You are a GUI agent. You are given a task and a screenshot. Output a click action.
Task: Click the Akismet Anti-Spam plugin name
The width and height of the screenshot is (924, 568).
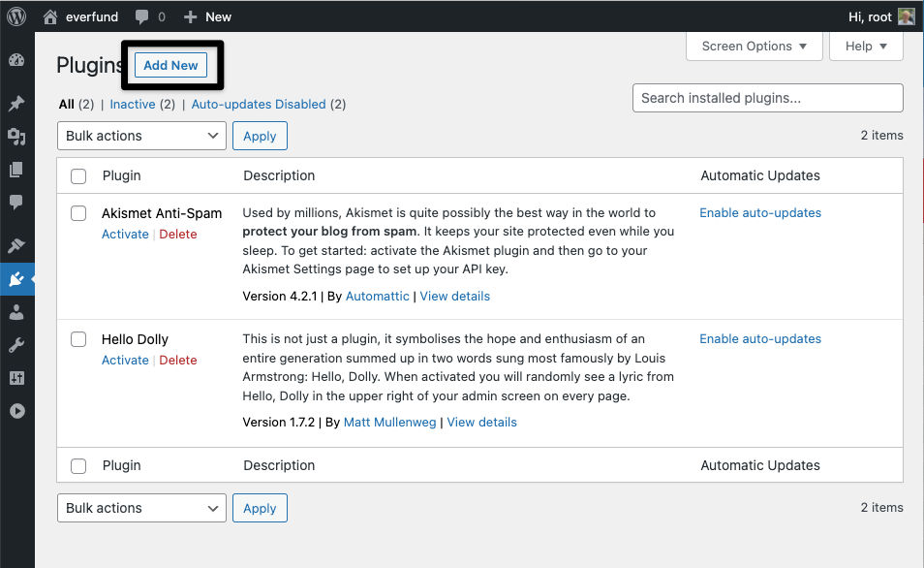[x=162, y=213]
